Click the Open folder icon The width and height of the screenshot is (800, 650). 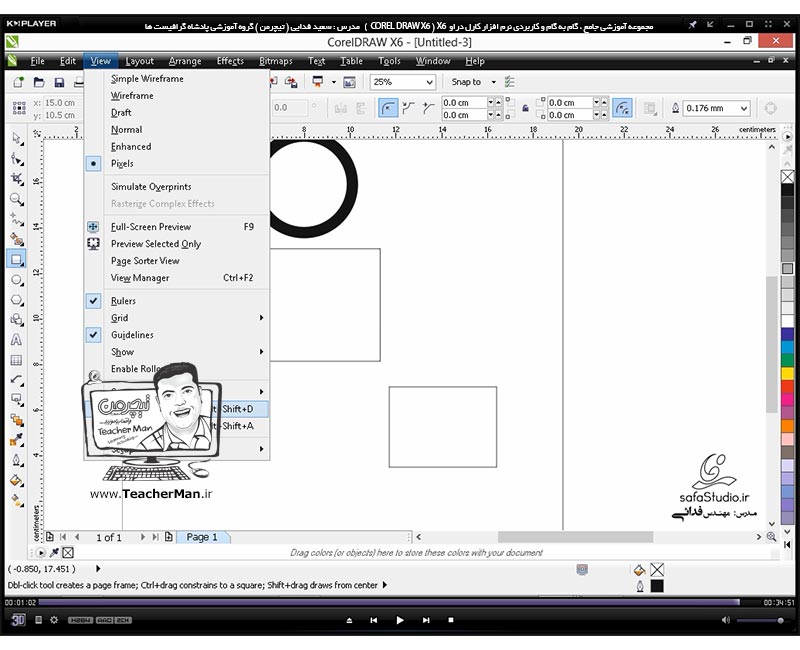tap(39, 82)
